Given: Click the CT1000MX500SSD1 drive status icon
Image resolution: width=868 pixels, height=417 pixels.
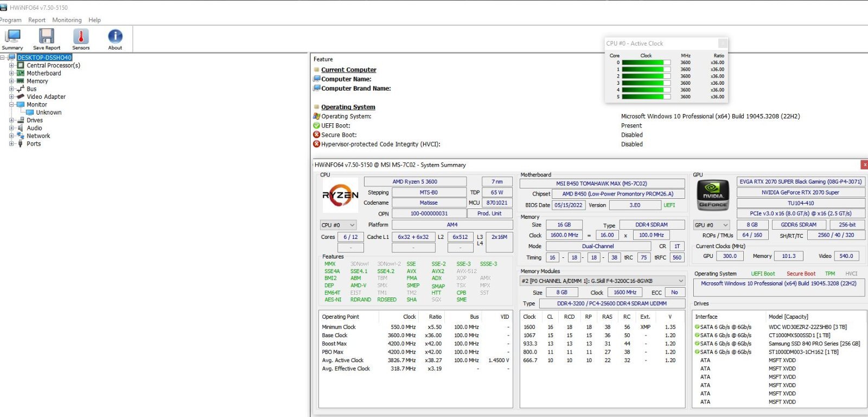Looking at the screenshot, I should tap(697, 335).
